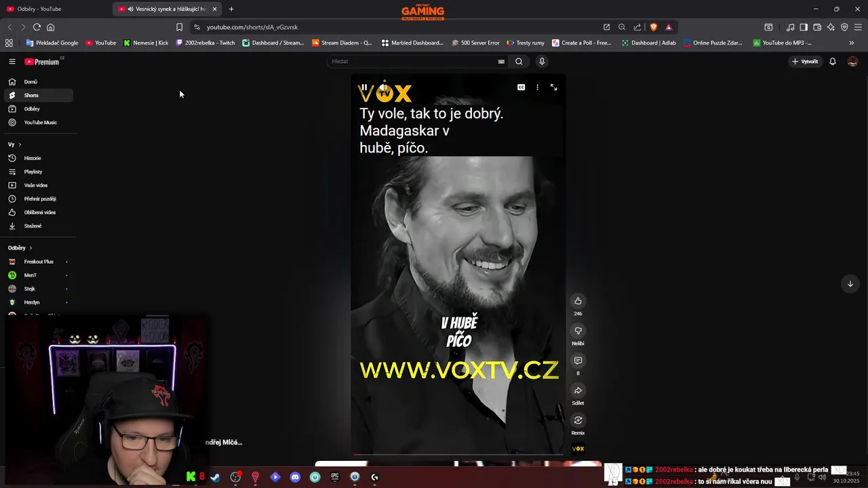Open Oblíbená videa list

pos(37,212)
